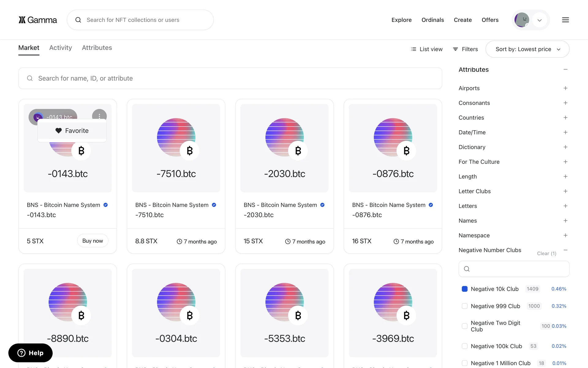The height and width of the screenshot is (368, 588).
Task: Expand the Dictionary attribute section
Action: [x=565, y=147]
